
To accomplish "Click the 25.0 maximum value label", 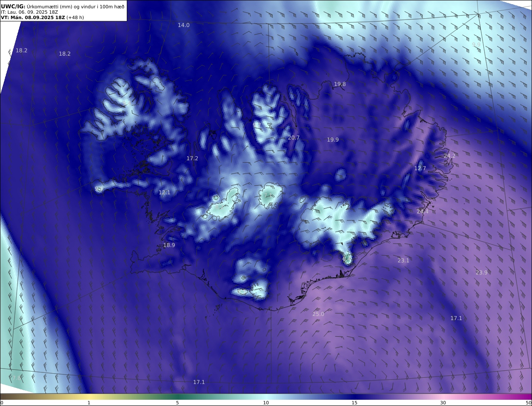I will click(318, 314).
